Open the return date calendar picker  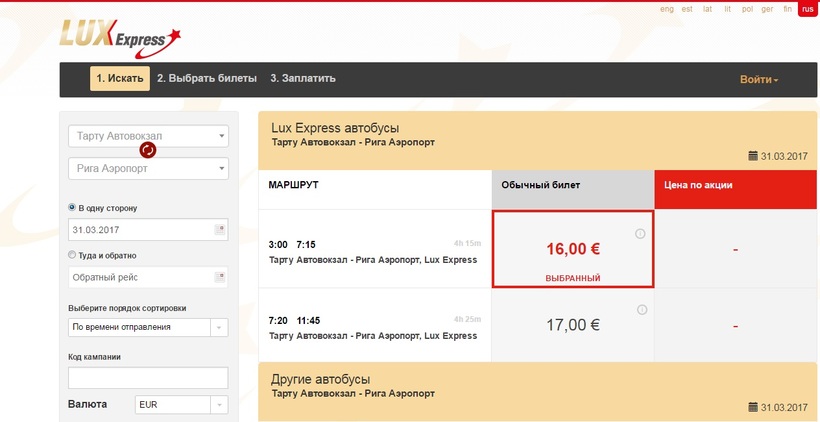[220, 277]
